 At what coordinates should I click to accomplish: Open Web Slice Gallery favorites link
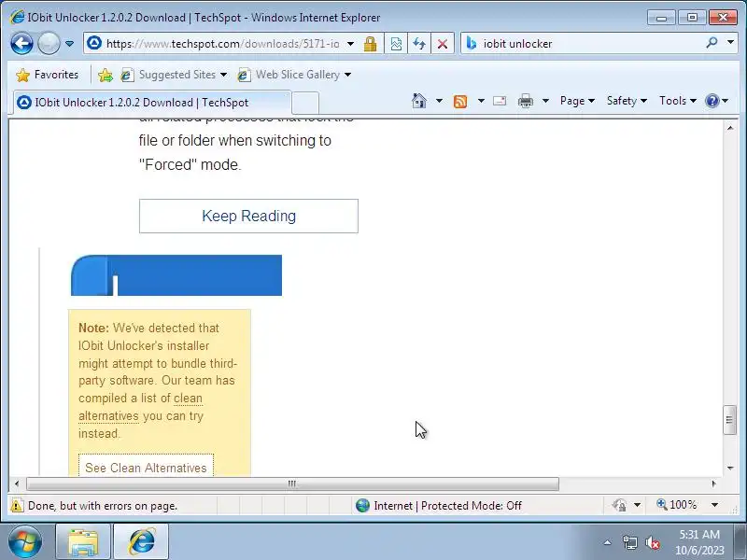click(294, 75)
